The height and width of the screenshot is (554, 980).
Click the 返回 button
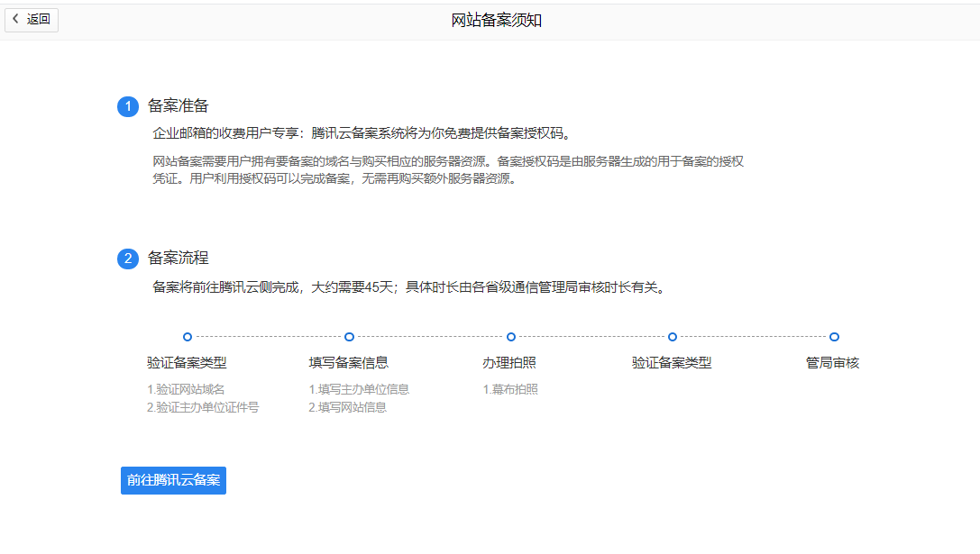(x=32, y=20)
